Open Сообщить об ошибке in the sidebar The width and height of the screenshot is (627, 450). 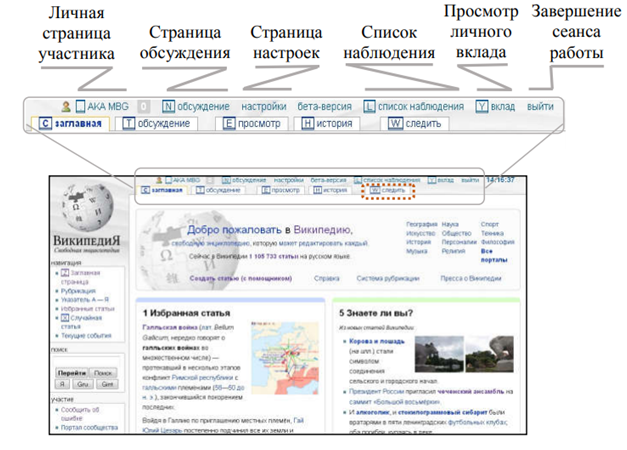tap(80, 414)
